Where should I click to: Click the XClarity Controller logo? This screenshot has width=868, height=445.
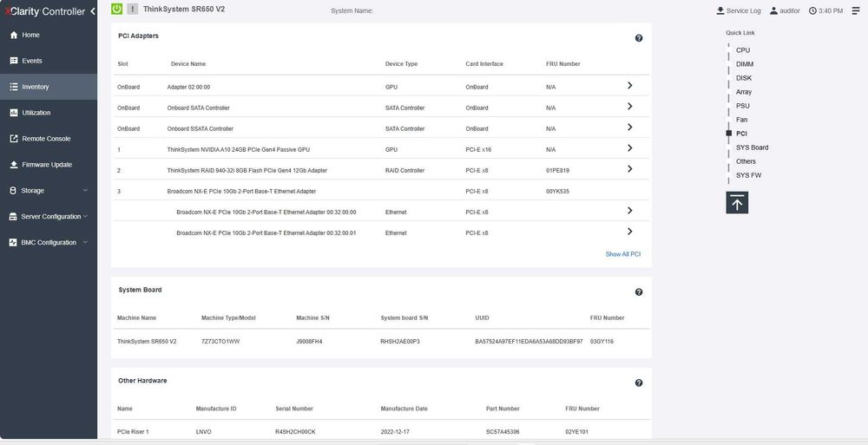45,11
